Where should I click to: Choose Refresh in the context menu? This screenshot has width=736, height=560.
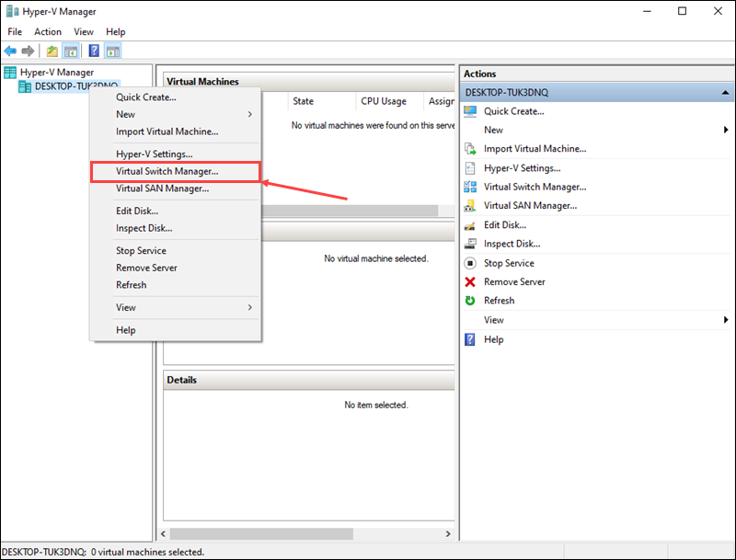pyautogui.click(x=175, y=285)
